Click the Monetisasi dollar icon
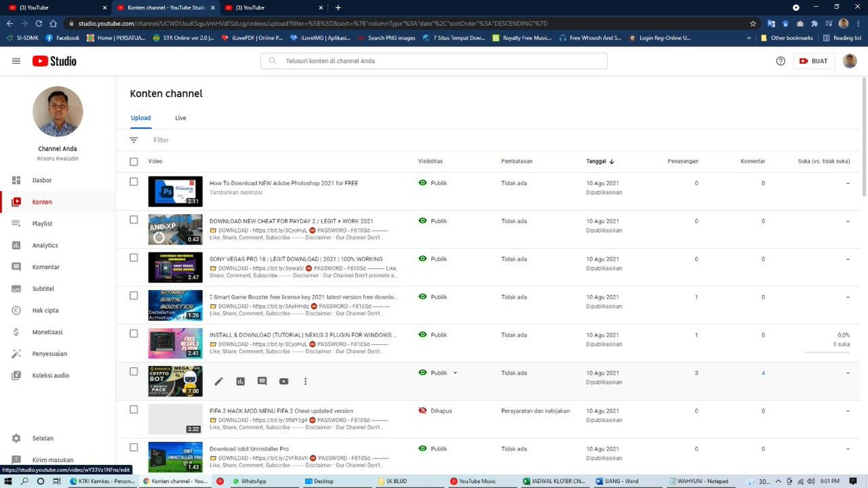 point(16,332)
